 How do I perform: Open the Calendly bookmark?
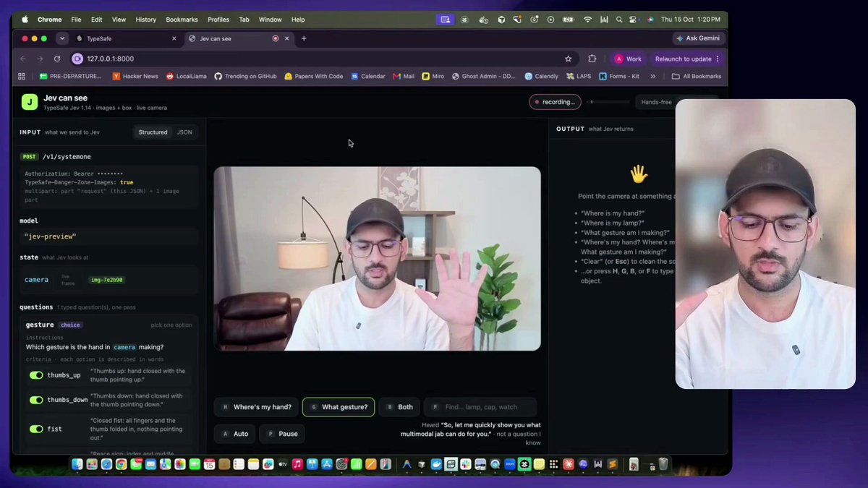click(541, 76)
